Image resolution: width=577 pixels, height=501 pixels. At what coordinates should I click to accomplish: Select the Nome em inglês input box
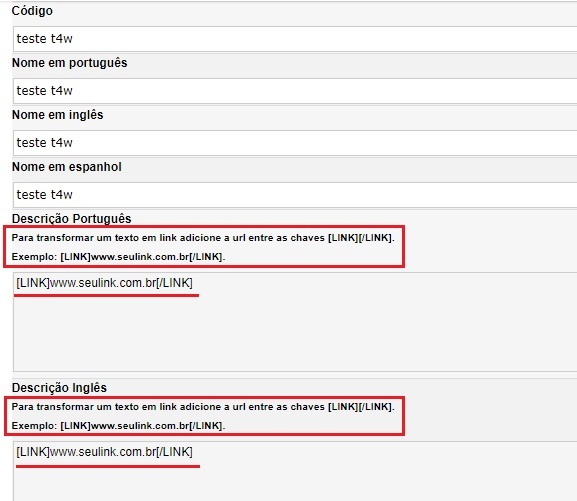coord(295,142)
